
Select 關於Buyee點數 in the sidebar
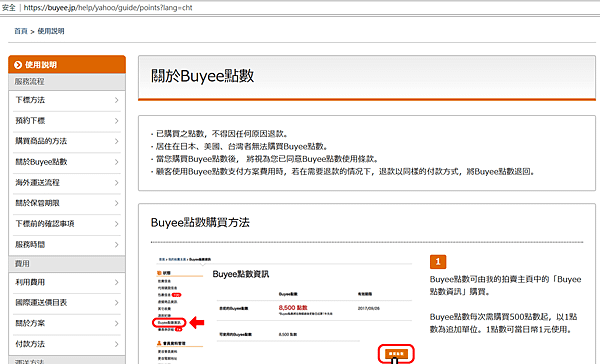pyautogui.click(x=67, y=162)
